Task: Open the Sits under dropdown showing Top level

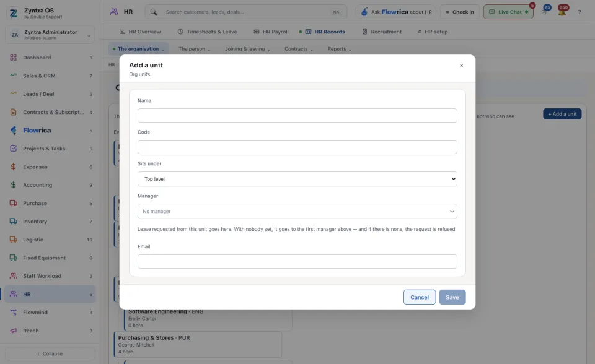Action: click(x=297, y=179)
